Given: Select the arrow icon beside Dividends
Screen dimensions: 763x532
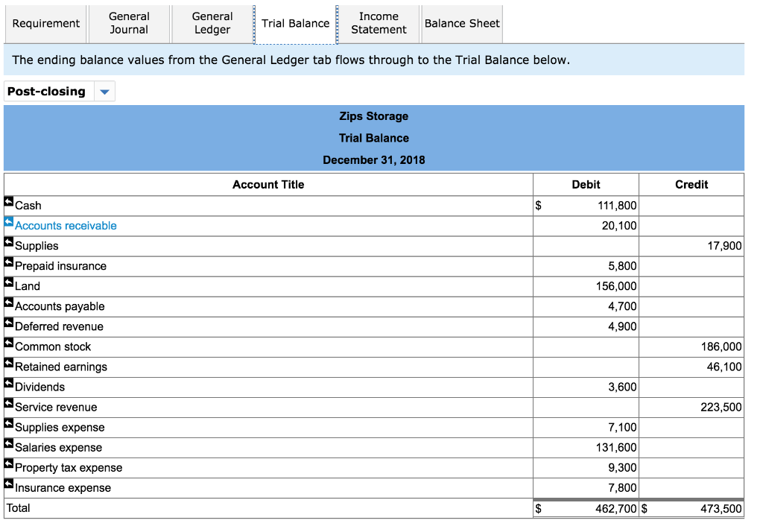Looking at the screenshot, I should coord(7,383).
